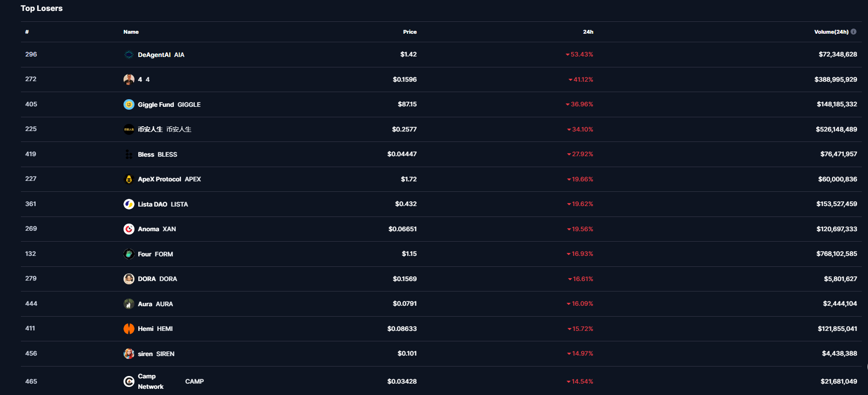Image resolution: width=868 pixels, height=395 pixels.
Task: Click the DeAgentAI coin logo icon
Action: point(129,55)
